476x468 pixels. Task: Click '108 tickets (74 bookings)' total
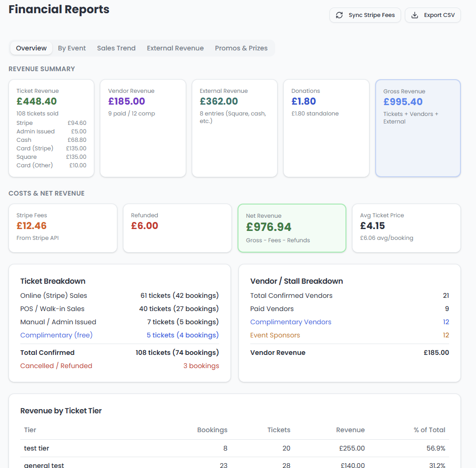(x=177, y=353)
